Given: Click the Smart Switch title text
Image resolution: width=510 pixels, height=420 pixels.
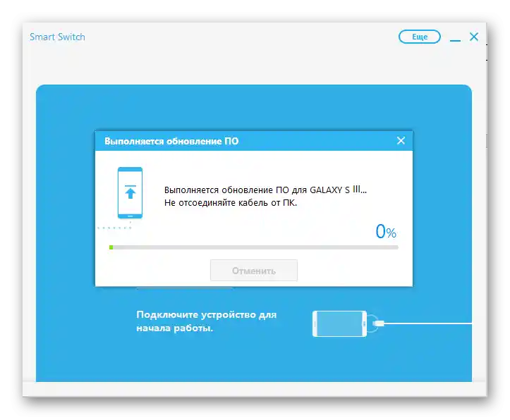Looking at the screenshot, I should pyautogui.click(x=57, y=37).
